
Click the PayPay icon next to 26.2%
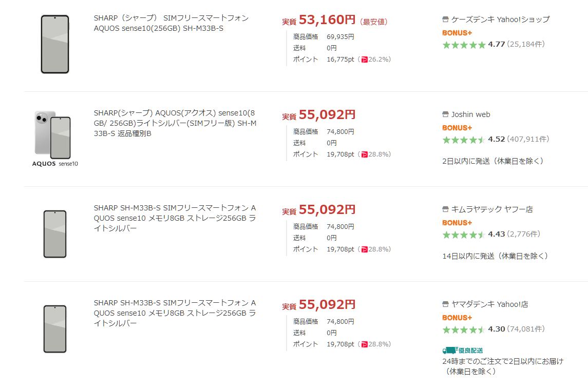(x=365, y=60)
